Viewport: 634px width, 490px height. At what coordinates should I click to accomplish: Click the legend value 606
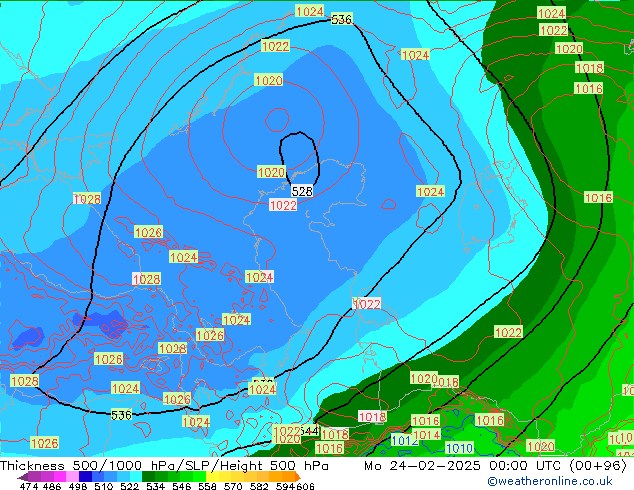click(x=305, y=486)
